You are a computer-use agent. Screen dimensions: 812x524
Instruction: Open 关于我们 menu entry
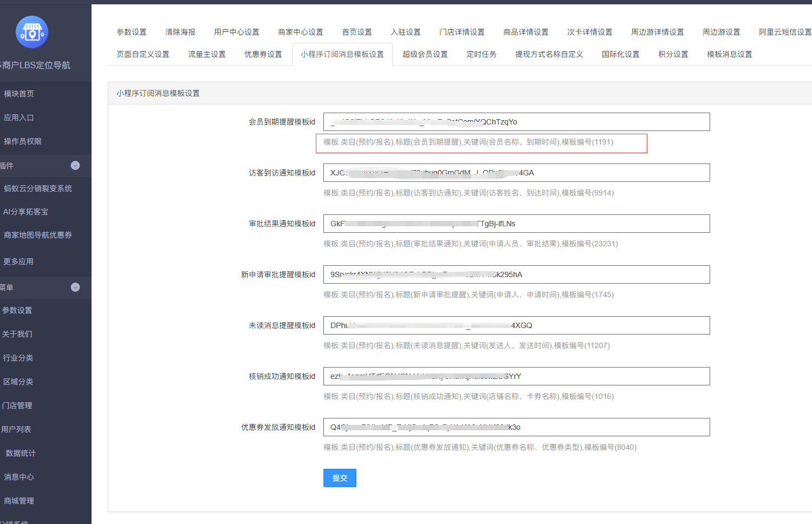[17, 334]
